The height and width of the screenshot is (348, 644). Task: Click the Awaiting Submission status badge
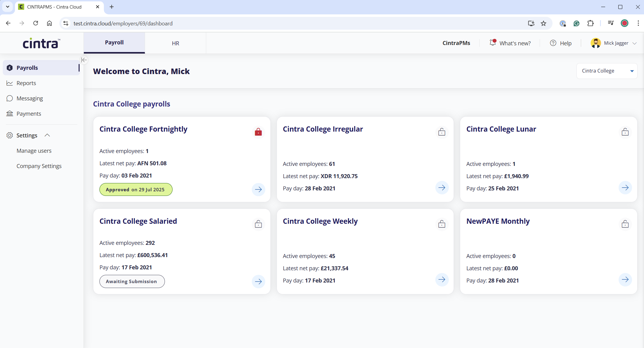pyautogui.click(x=132, y=281)
